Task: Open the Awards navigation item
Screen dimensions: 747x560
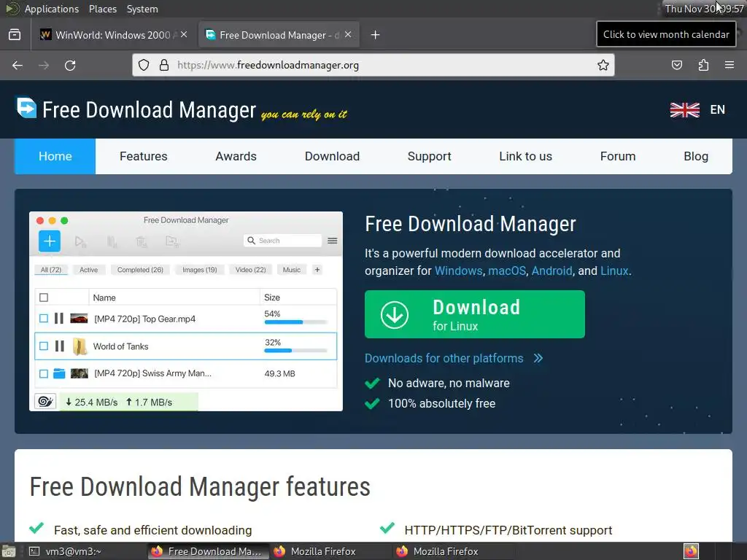Action: pos(236,156)
